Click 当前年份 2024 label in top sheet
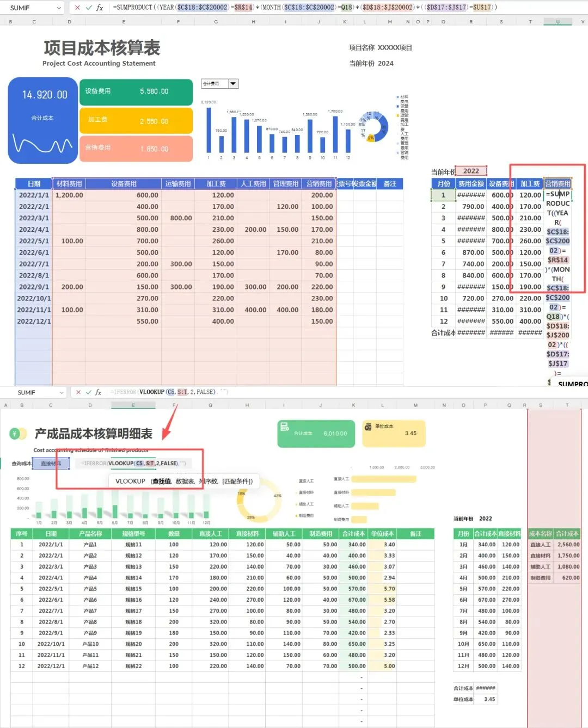588x728 pixels. (x=371, y=64)
